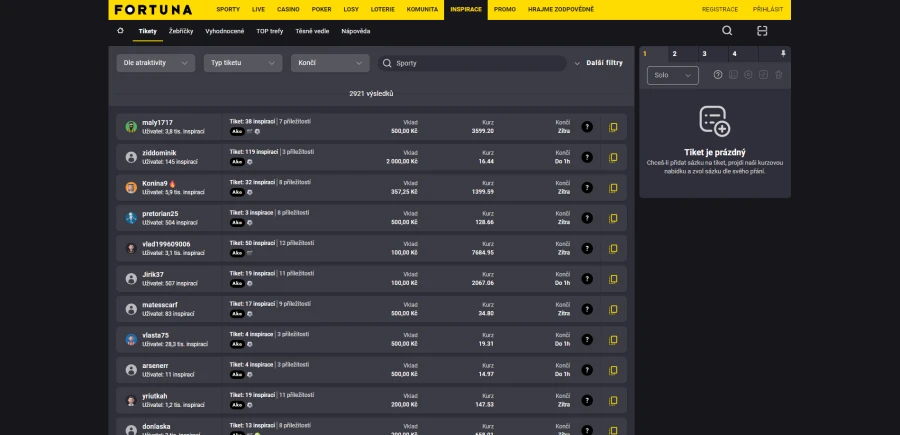Open the Těsně vedle tab
This screenshot has width=900, height=435.
pyautogui.click(x=312, y=31)
